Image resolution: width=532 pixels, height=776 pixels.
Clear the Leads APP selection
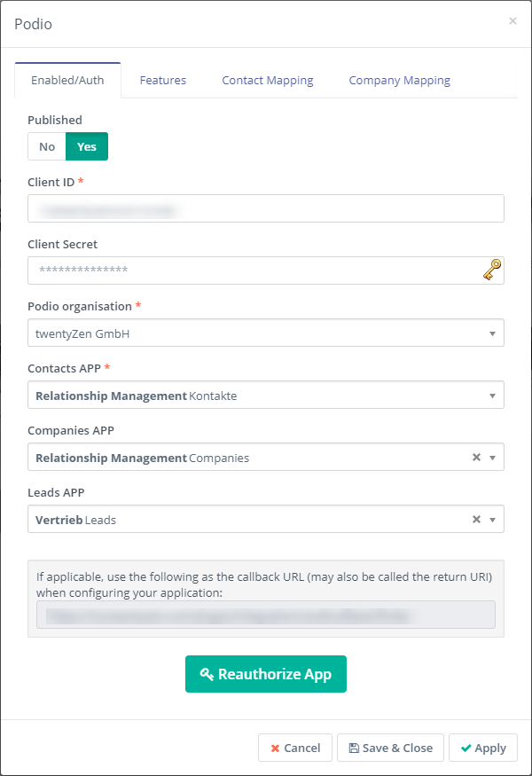click(x=476, y=520)
